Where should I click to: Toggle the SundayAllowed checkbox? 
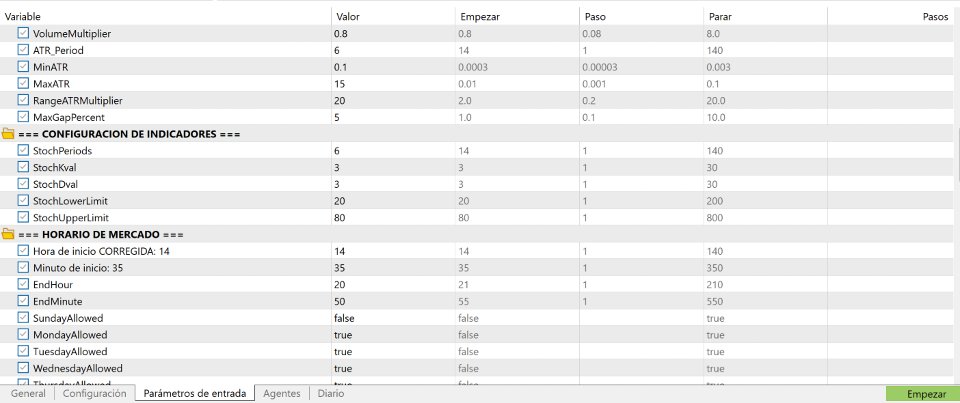[x=24, y=318]
